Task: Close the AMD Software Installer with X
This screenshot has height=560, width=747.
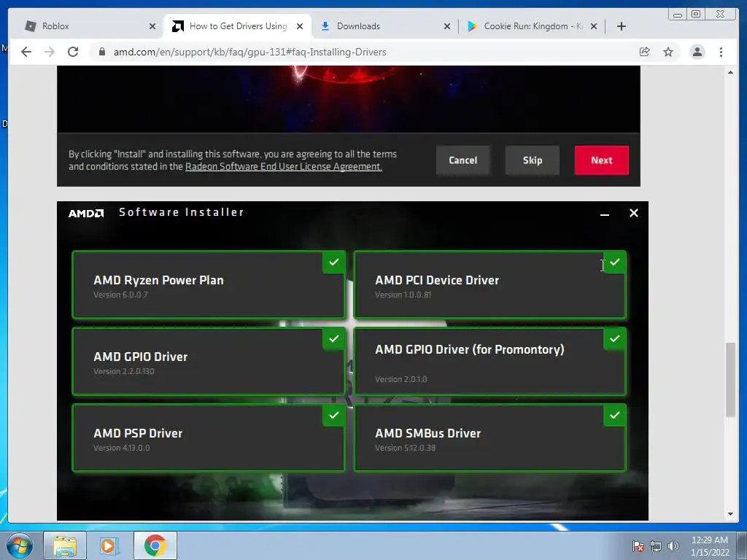Action: pos(634,213)
